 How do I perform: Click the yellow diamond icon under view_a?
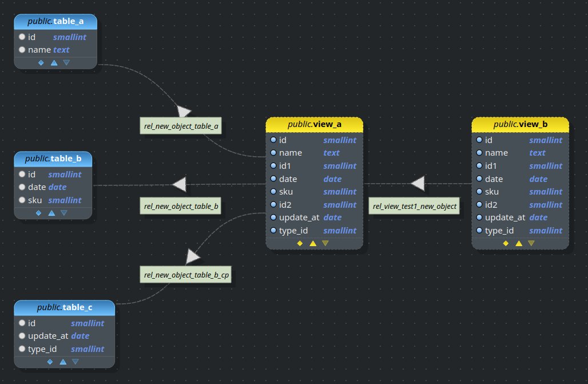pos(300,243)
